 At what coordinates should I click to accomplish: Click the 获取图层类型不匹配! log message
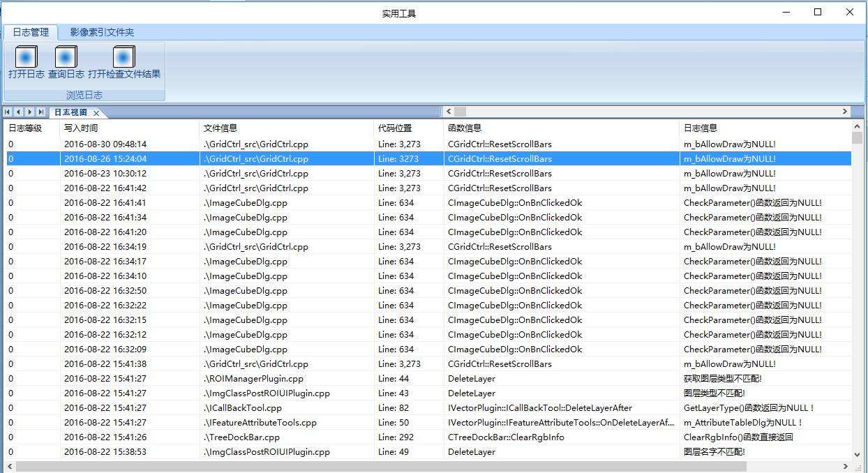[x=722, y=379]
